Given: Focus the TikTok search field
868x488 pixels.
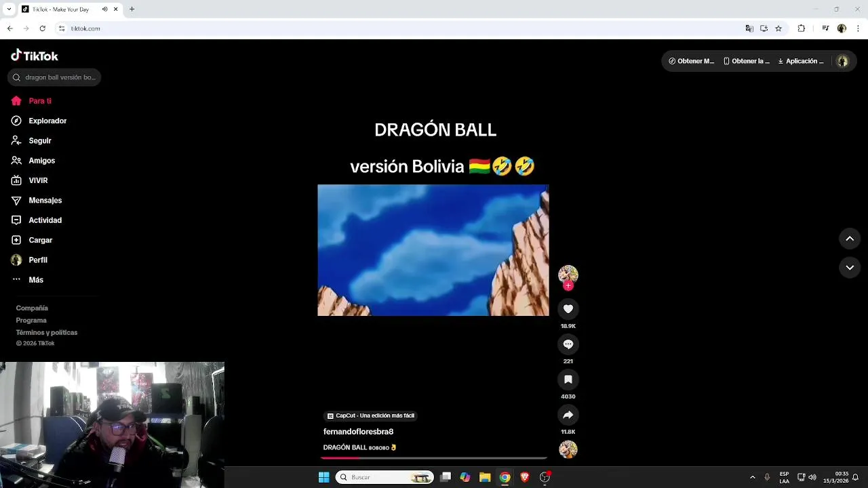Looking at the screenshot, I should pos(54,77).
